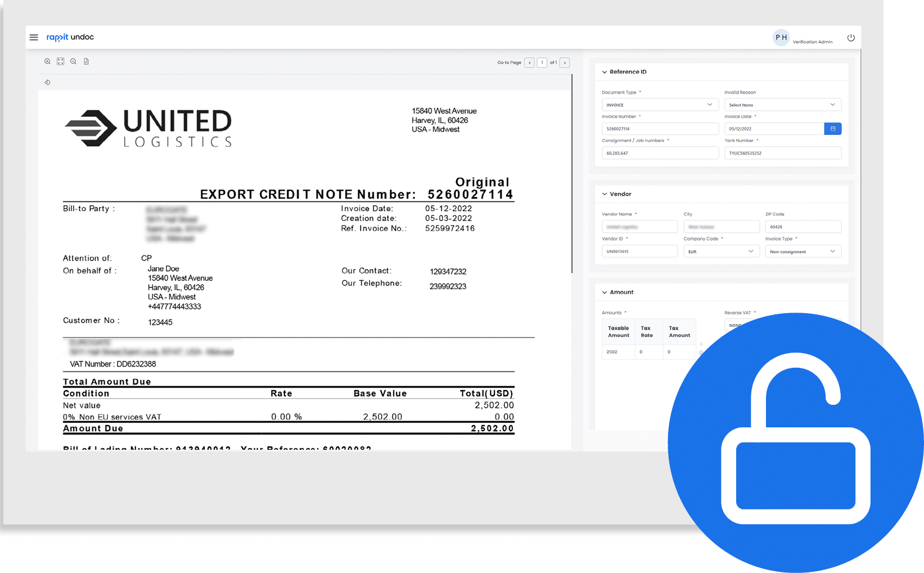The width and height of the screenshot is (924, 573).
Task: Edit the Invoice Number field
Action: click(660, 128)
